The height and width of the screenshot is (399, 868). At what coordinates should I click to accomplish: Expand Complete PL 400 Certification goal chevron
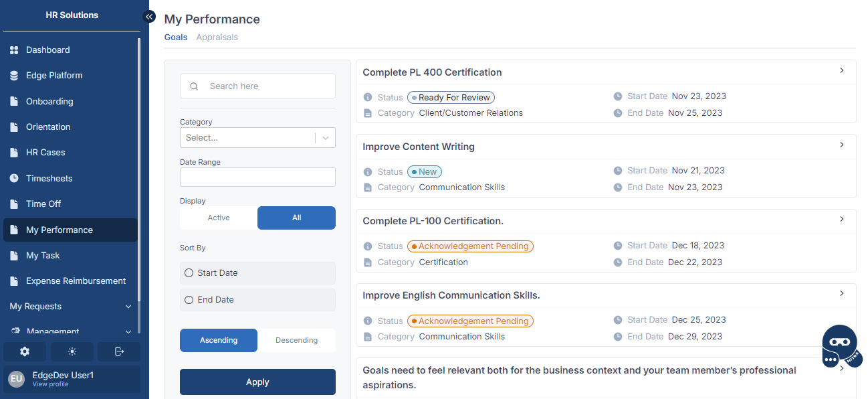pos(842,70)
